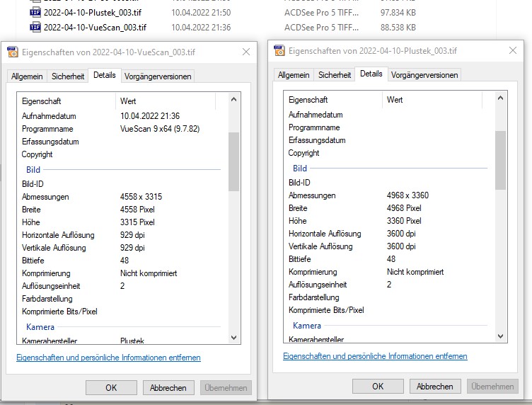Click file size 97.834 KB
The height and width of the screenshot is (405, 532).
[x=398, y=13]
